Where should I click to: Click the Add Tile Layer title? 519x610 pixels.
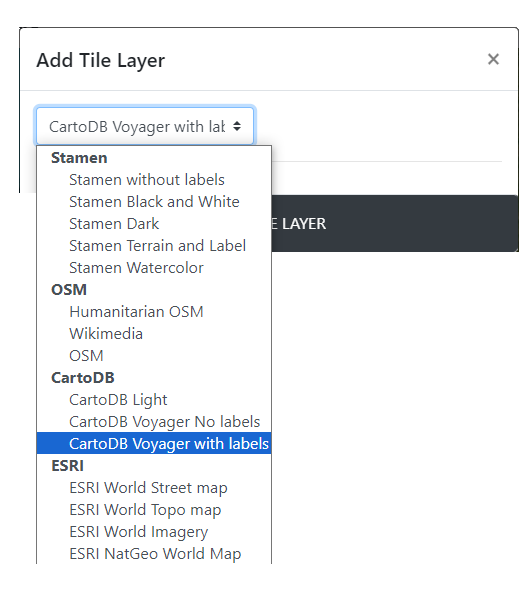(101, 60)
